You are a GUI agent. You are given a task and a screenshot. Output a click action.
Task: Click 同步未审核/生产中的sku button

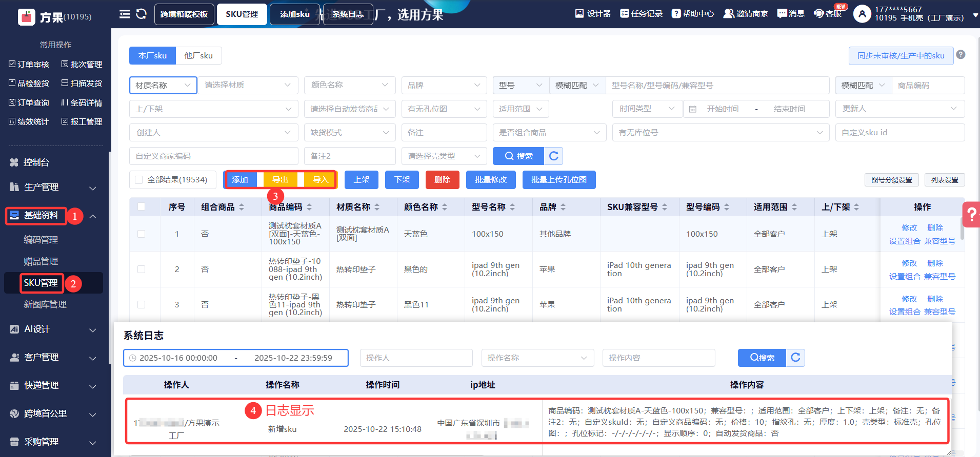click(901, 55)
